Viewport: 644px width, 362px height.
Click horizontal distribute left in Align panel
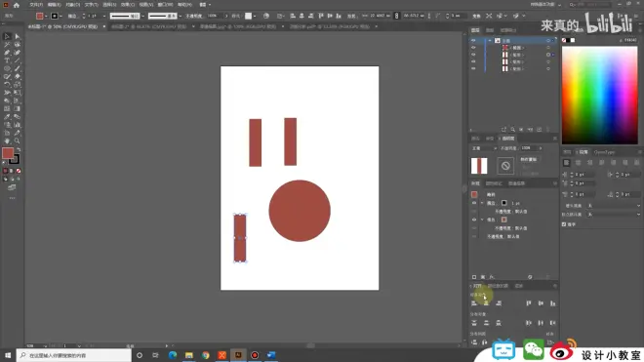529,323
